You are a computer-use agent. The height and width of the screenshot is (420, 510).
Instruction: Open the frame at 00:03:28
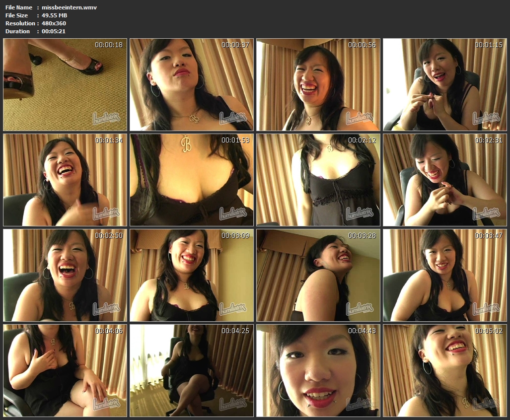point(318,276)
